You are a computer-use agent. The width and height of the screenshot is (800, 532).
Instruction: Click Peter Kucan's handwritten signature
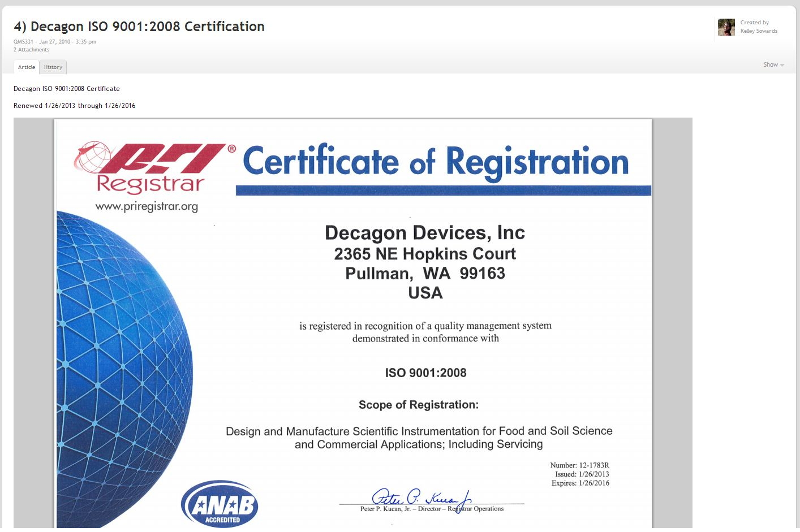click(x=421, y=498)
